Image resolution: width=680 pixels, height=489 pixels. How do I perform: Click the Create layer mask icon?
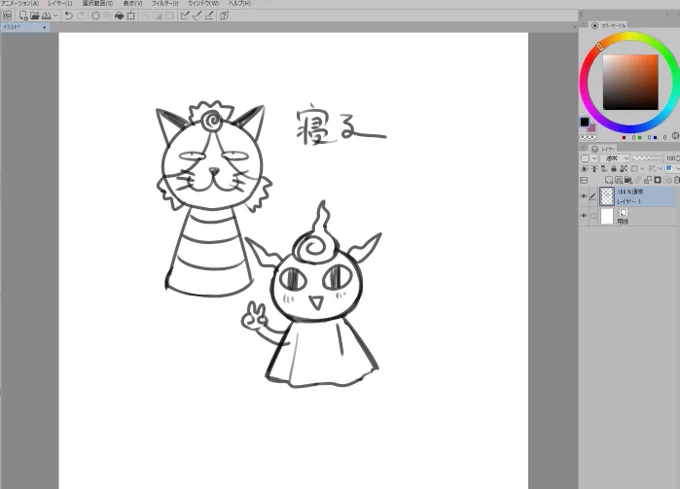point(657,180)
